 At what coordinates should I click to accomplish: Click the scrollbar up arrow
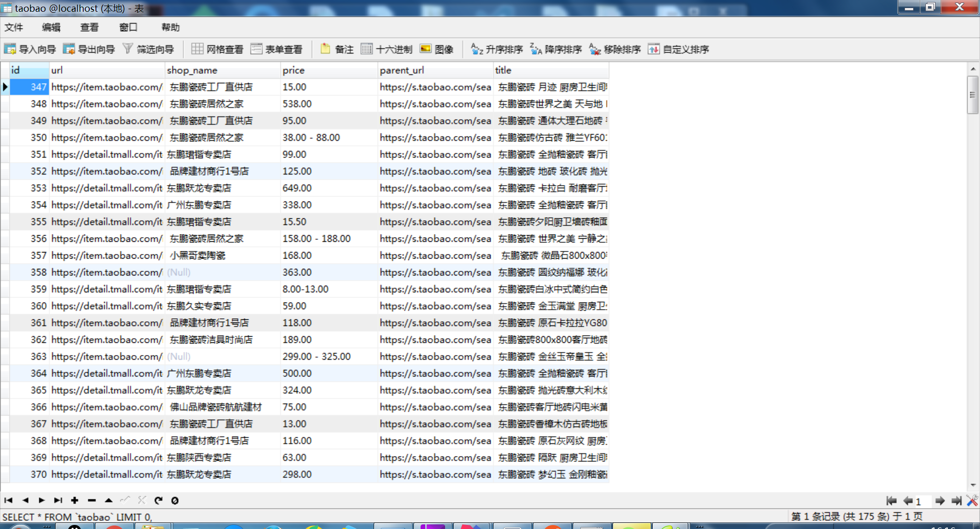972,68
